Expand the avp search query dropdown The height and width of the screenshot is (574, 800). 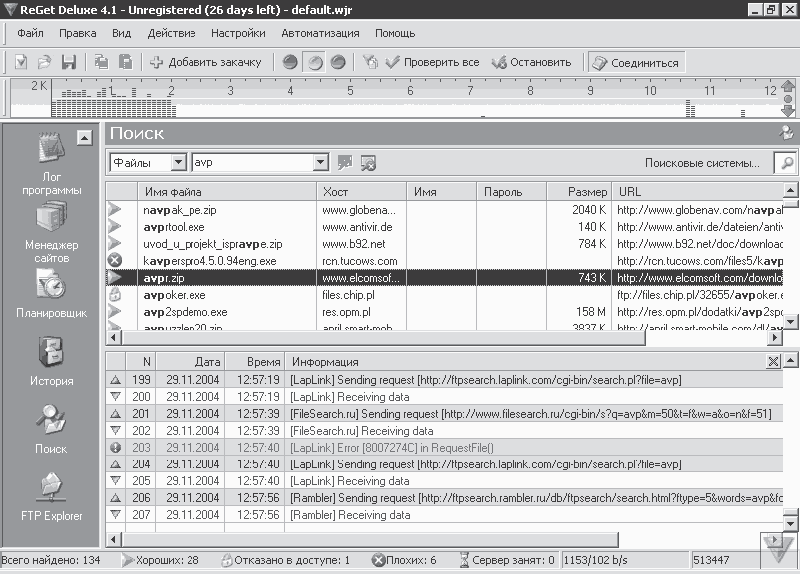(320, 163)
